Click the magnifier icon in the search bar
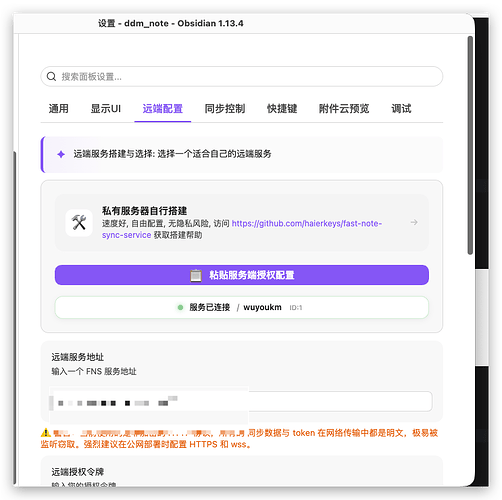Viewport: 502px width, 500px height. point(51,76)
